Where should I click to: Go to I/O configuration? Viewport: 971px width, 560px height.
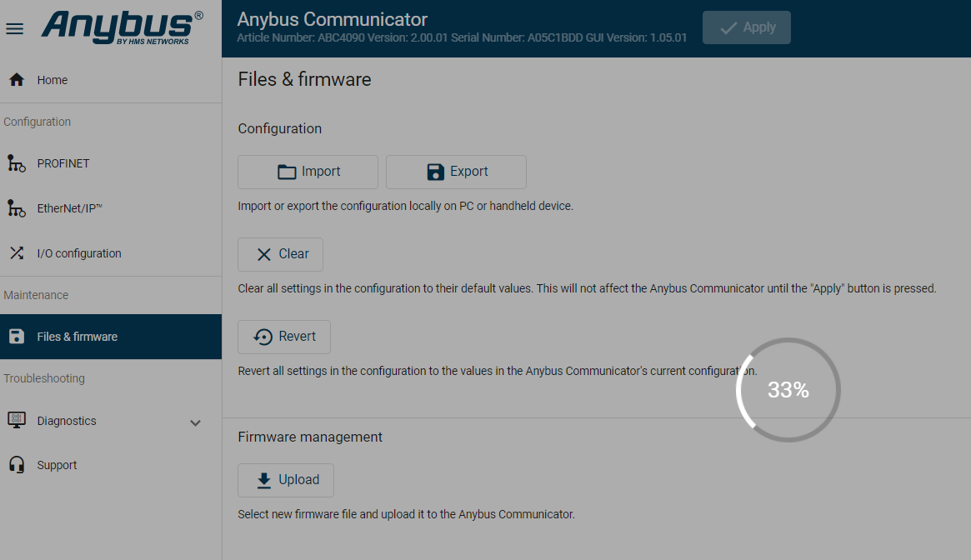tap(111, 252)
